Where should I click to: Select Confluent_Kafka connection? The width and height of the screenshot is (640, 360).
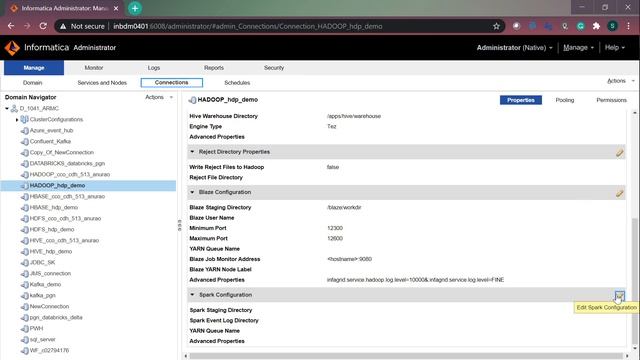(x=50, y=142)
